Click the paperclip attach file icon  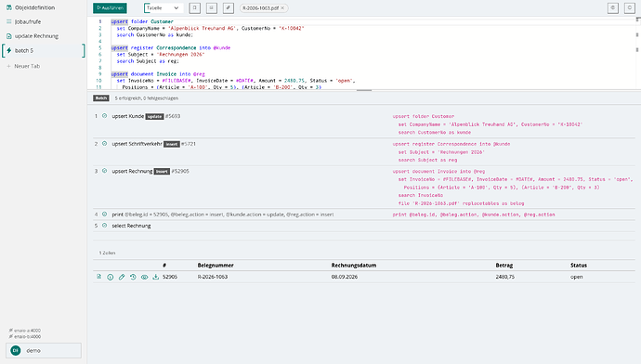pos(229,7)
